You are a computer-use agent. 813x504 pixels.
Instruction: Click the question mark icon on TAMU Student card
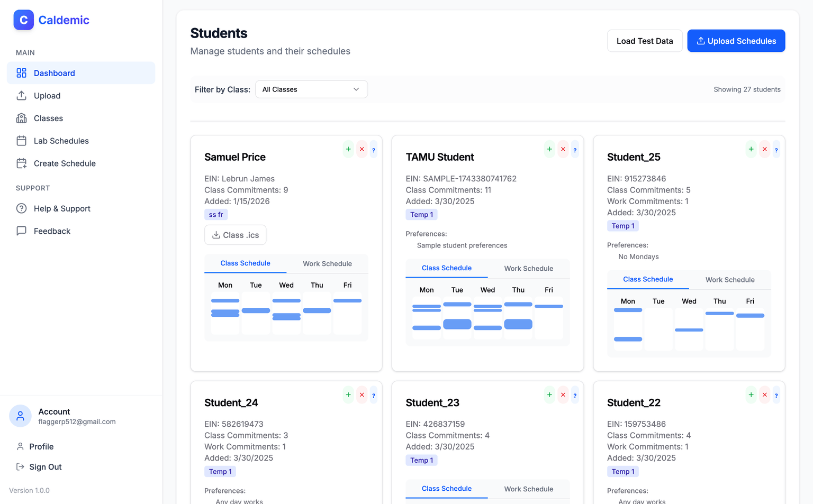pos(575,150)
